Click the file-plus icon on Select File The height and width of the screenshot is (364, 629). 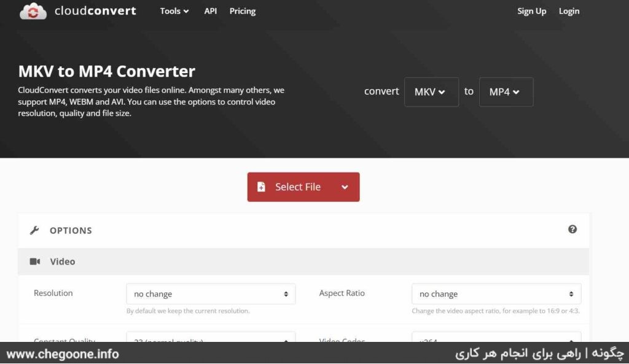pyautogui.click(x=261, y=187)
